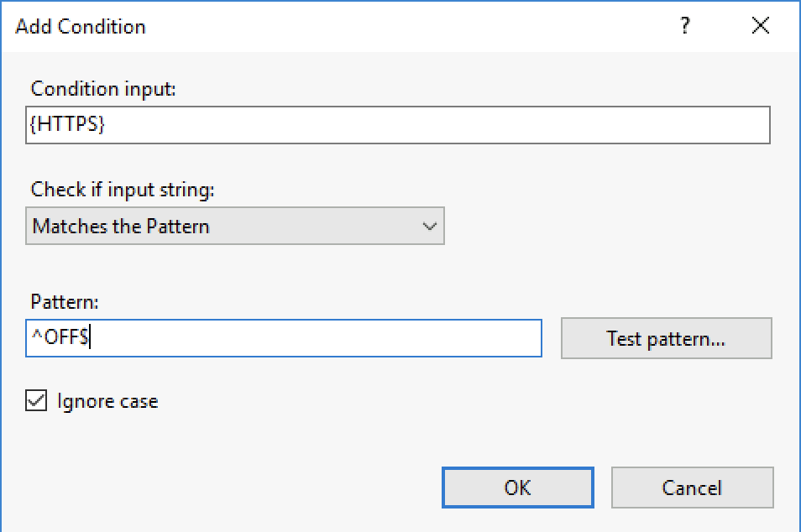
Task: Uncheck the Ignore case checkbox
Action: 36,401
